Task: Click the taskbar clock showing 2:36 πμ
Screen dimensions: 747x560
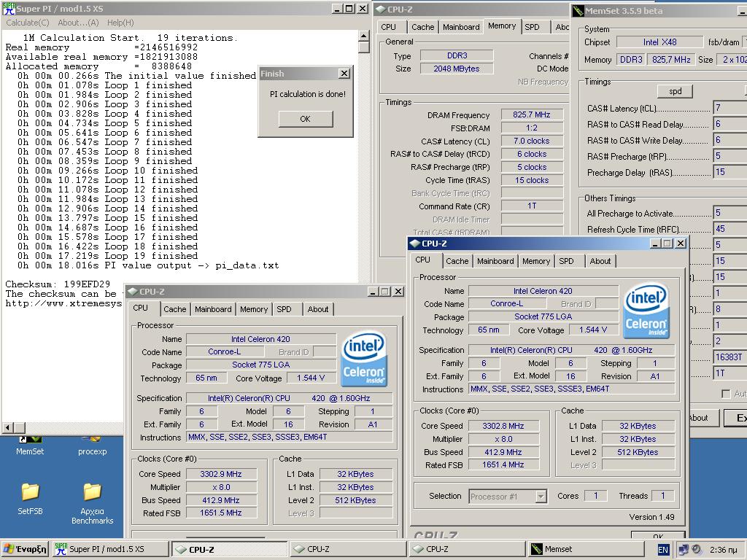Action: coord(723,550)
